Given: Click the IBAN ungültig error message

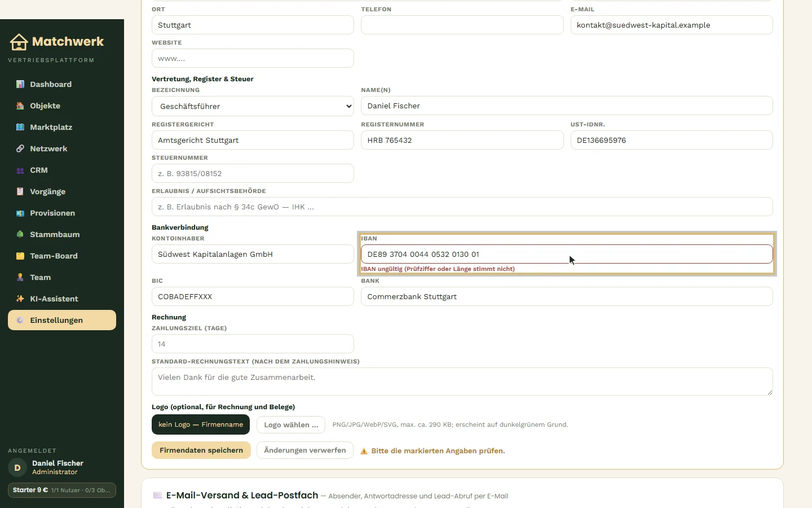Looking at the screenshot, I should pyautogui.click(x=438, y=269).
